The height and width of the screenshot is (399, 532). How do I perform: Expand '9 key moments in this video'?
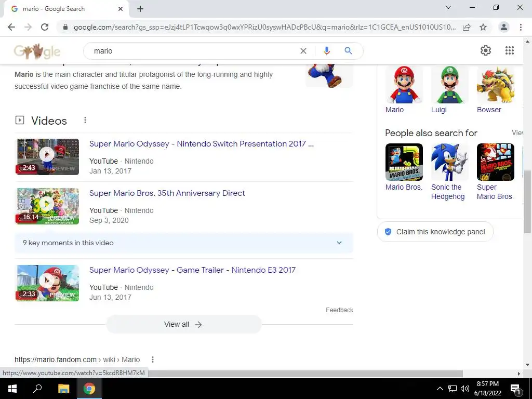click(x=183, y=243)
